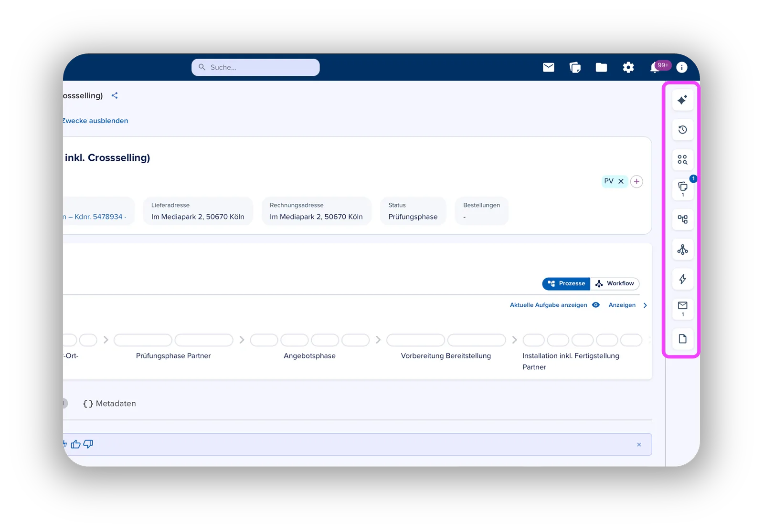764x532 pixels.
Task: Select the Angebotsphase phase label
Action: tap(309, 356)
